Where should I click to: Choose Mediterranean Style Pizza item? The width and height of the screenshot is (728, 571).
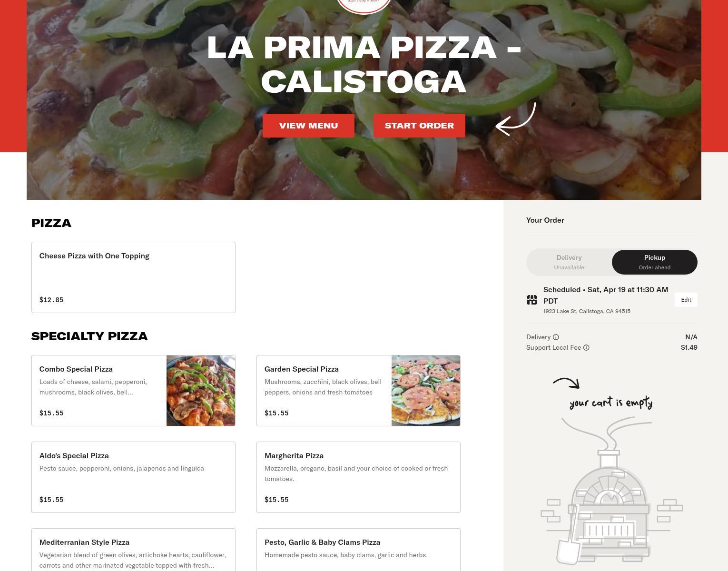tap(133, 550)
